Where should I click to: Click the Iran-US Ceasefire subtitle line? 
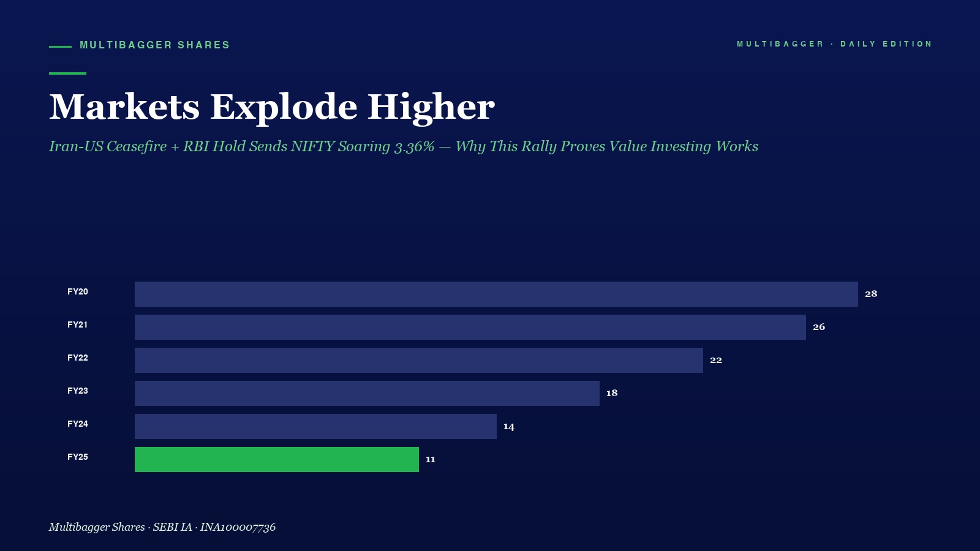tap(404, 146)
